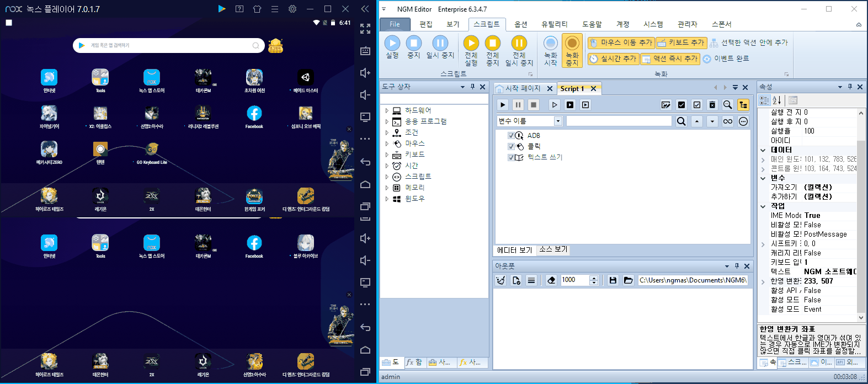This screenshot has width=868, height=384.
Task: Click the ellipsis circle more icon
Action: (x=743, y=121)
